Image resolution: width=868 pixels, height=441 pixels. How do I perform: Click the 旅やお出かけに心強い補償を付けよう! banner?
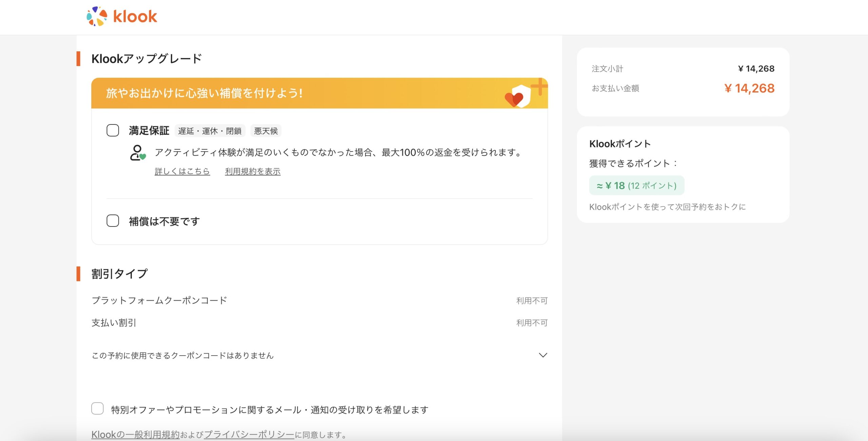319,93
